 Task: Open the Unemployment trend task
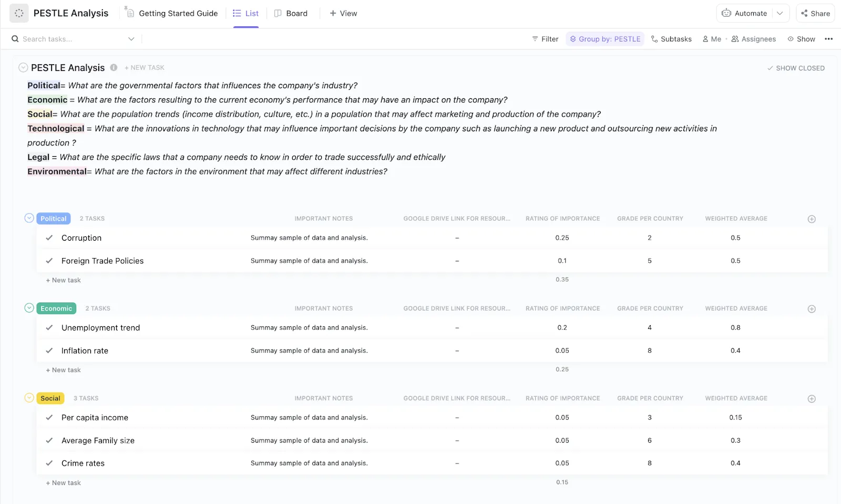click(101, 328)
